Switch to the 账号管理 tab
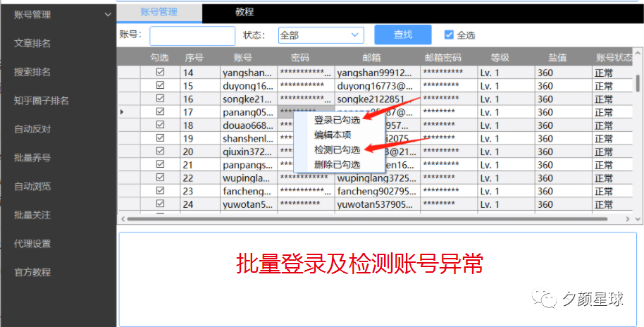This screenshot has width=644, height=327. [159, 13]
